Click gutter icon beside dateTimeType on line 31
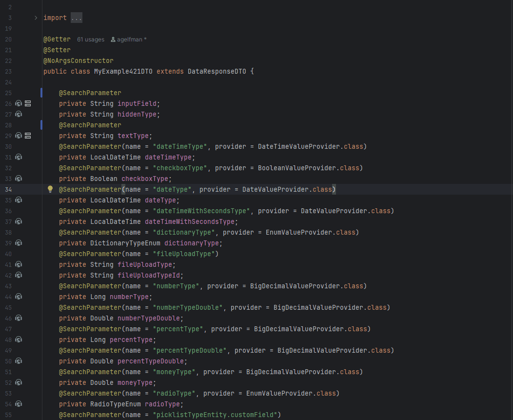Screen dimensions: 513x420 click(x=19, y=157)
